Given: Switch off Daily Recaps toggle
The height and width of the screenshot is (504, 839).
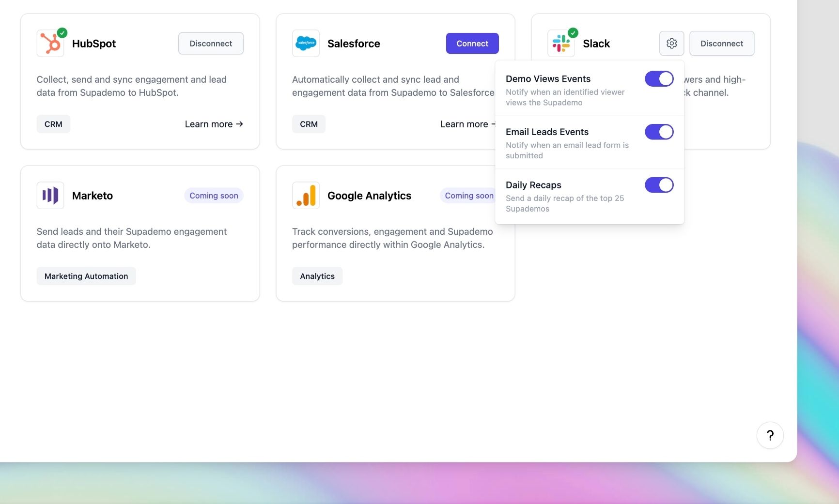Looking at the screenshot, I should tap(659, 185).
